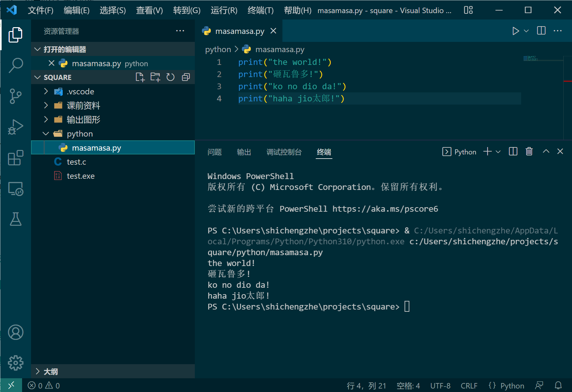572x392 pixels.
Task: Click the UTF-8 encoding status button
Action: (x=440, y=386)
